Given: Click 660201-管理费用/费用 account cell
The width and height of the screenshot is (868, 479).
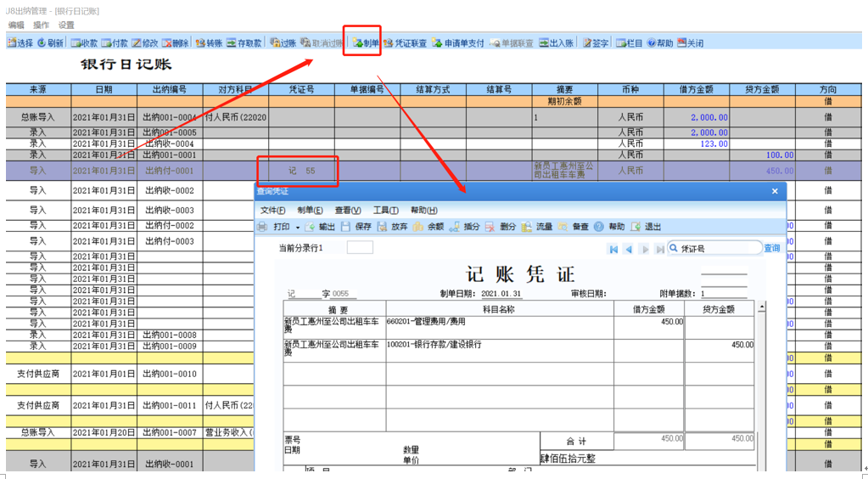Looking at the screenshot, I should click(500, 328).
